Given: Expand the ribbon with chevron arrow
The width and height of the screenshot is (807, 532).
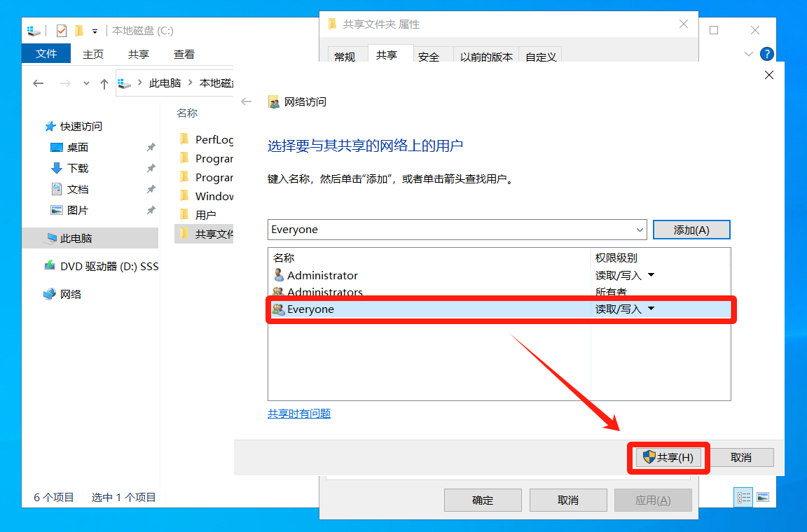Looking at the screenshot, I should tap(749, 54).
